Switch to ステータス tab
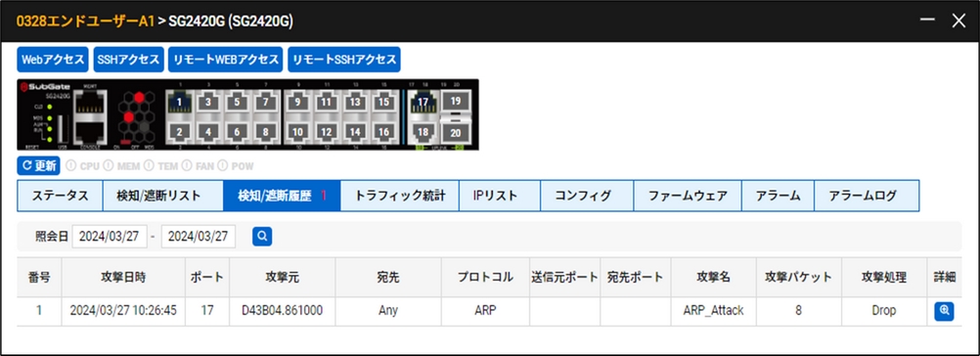The height and width of the screenshot is (356, 980). click(x=60, y=196)
